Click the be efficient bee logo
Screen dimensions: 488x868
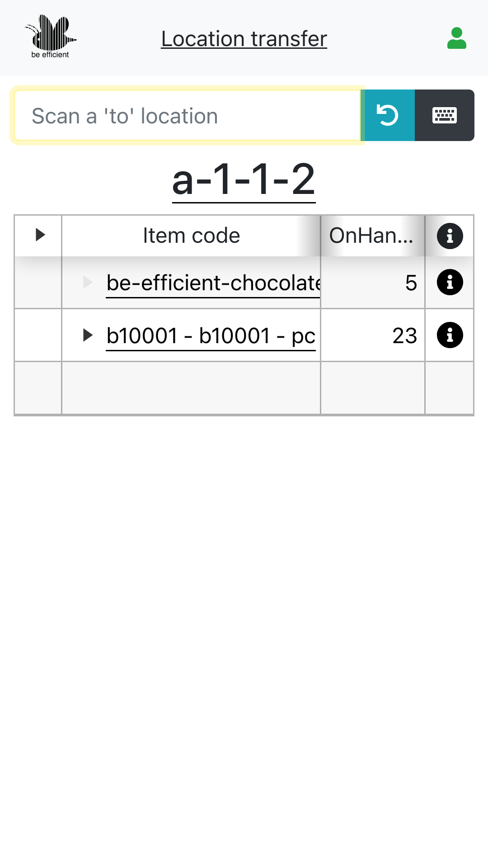[50, 37]
